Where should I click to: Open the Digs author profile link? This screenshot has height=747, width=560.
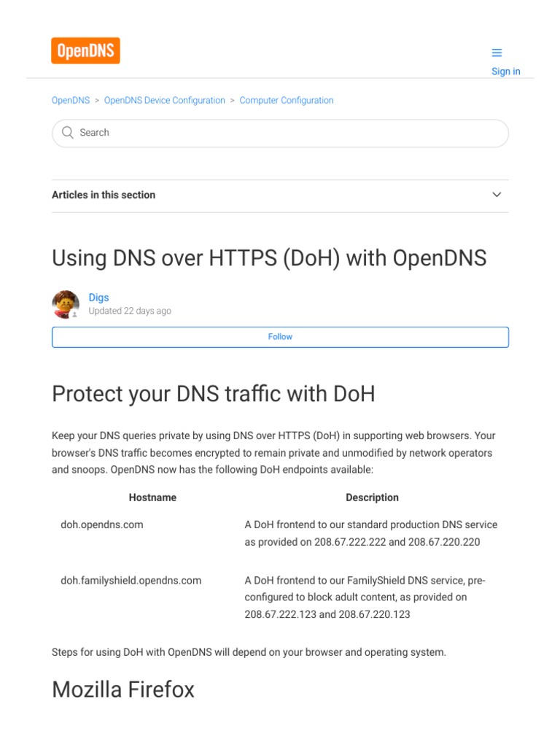(98, 298)
